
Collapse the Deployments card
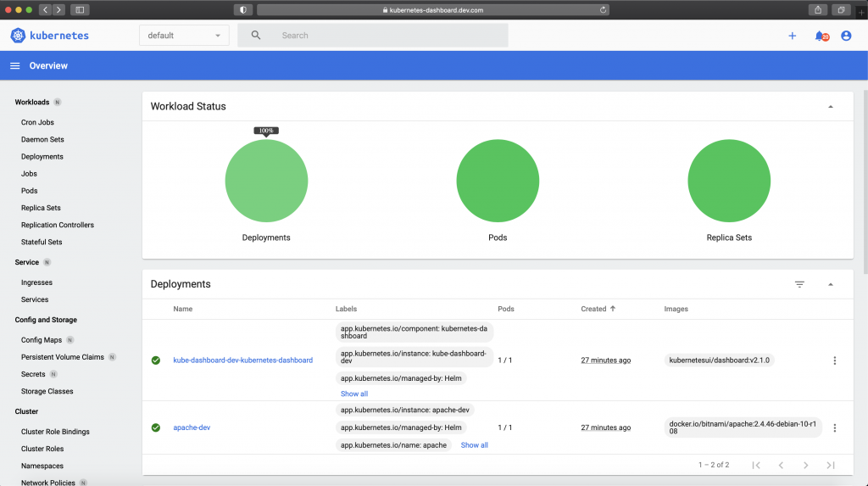[x=831, y=284]
